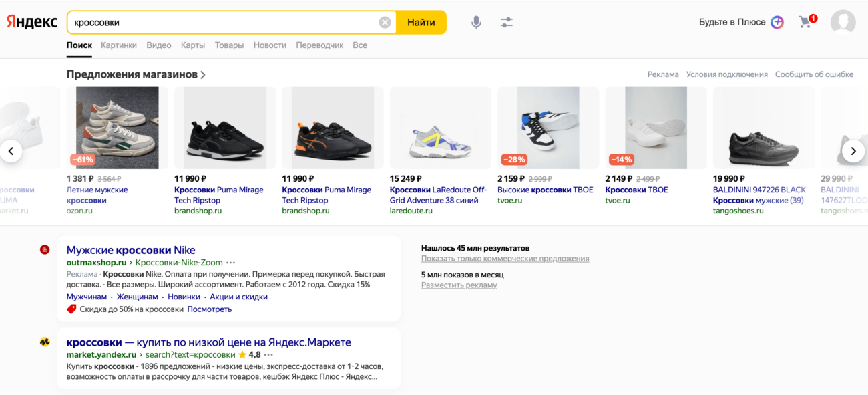
Task: Open the user profile avatar
Action: tap(843, 22)
